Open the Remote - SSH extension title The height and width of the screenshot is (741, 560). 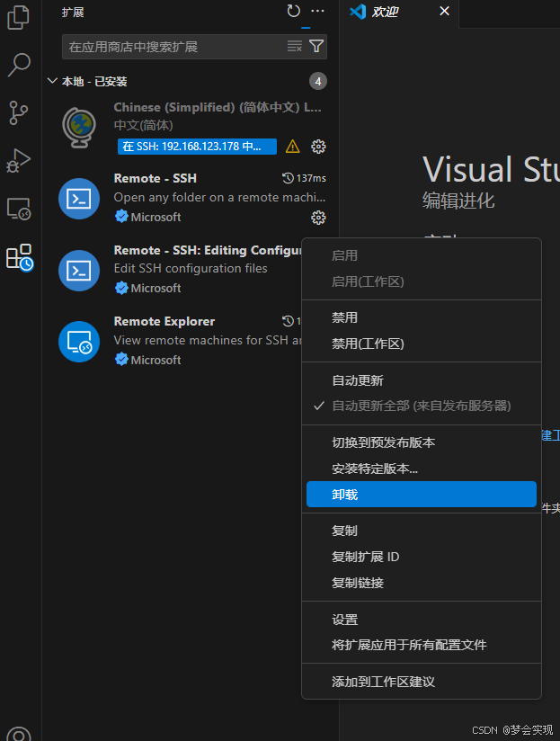point(156,178)
